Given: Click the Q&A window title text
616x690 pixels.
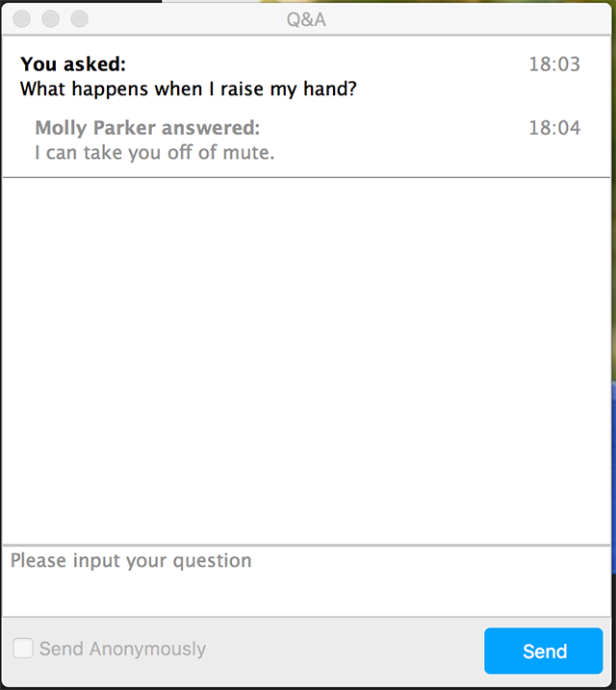Looking at the screenshot, I should [306, 19].
